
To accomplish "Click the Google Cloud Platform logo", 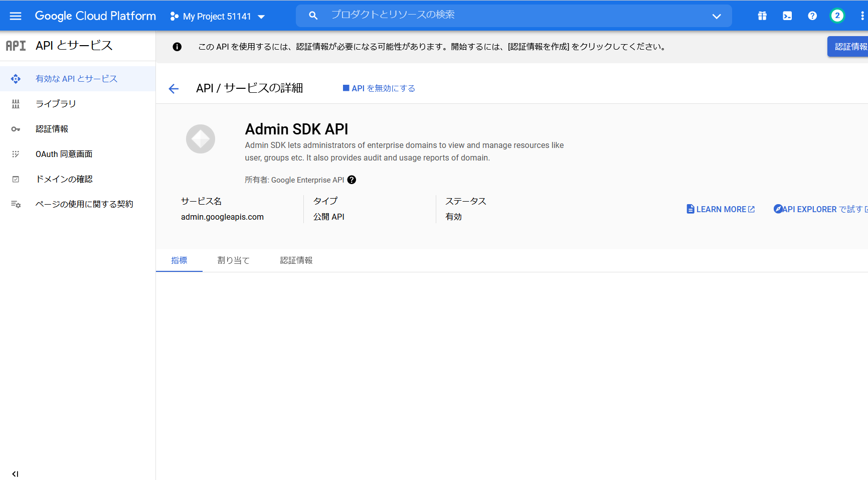I will [x=95, y=16].
